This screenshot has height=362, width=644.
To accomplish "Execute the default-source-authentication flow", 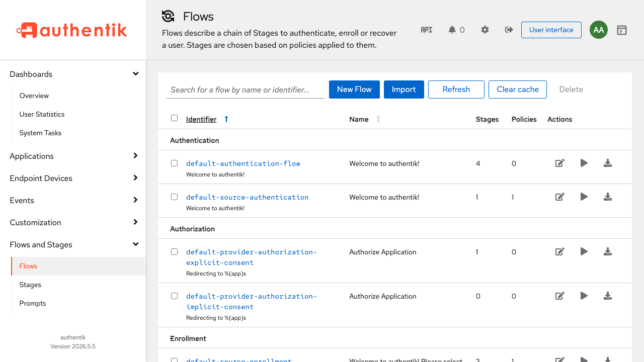I will (584, 197).
